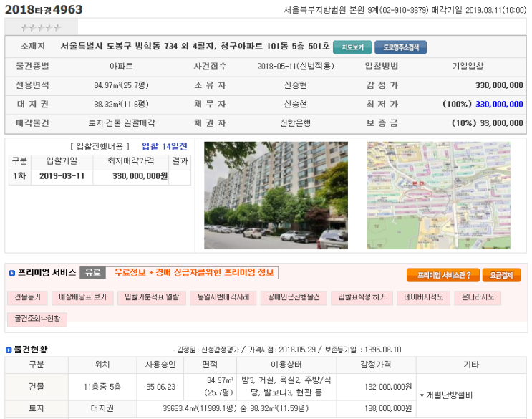
Task: Open 온나라지도 map
Action: pos(478,297)
